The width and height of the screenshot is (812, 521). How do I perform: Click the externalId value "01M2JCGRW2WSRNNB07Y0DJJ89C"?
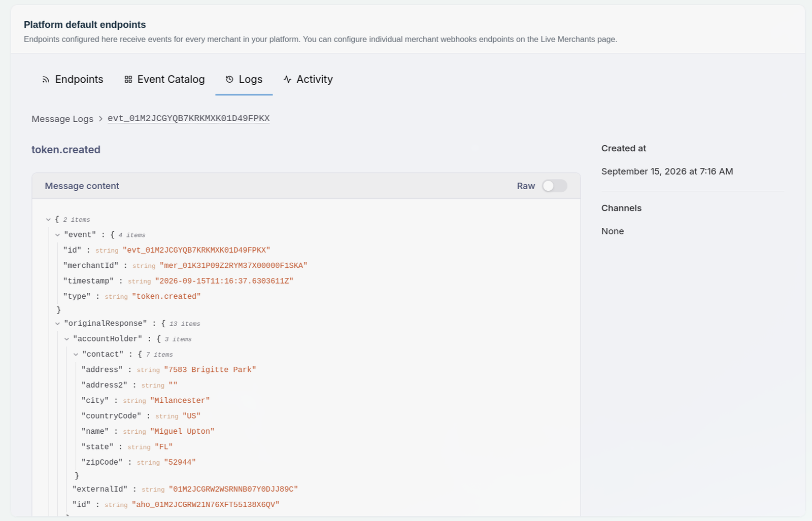point(233,489)
